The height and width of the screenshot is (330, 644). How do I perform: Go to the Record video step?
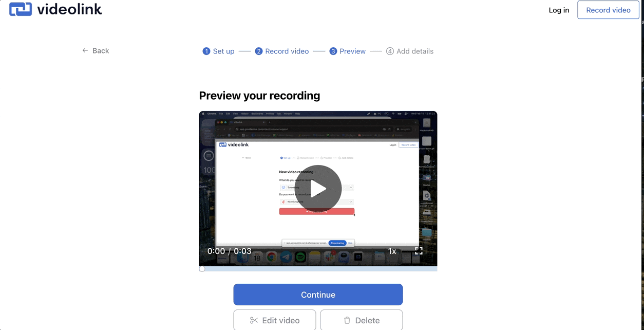tap(287, 51)
